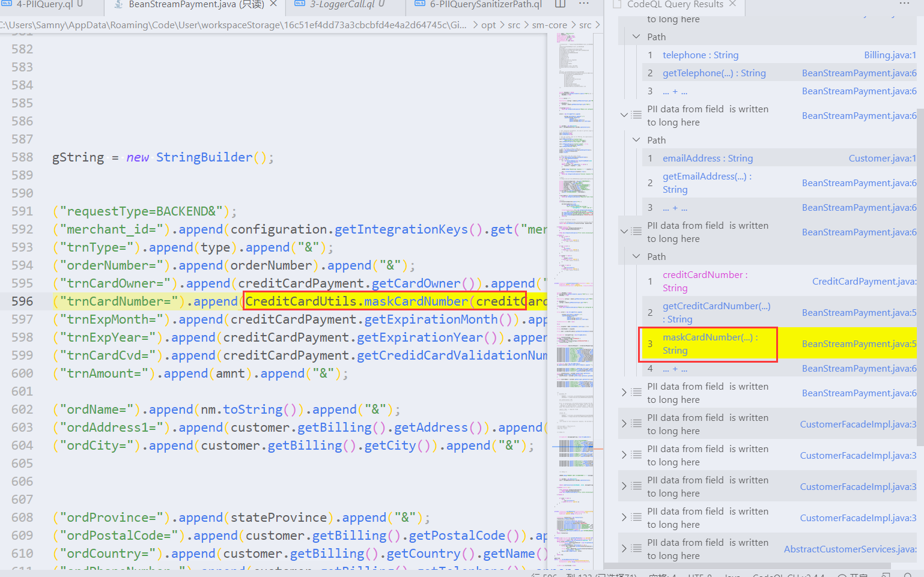
Task: Click line number 596 in the gutter
Action: [x=22, y=301]
